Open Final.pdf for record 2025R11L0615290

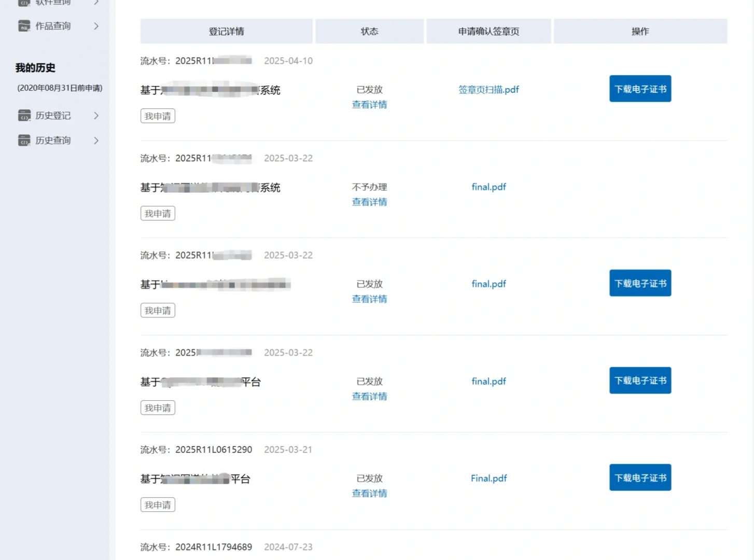click(488, 478)
